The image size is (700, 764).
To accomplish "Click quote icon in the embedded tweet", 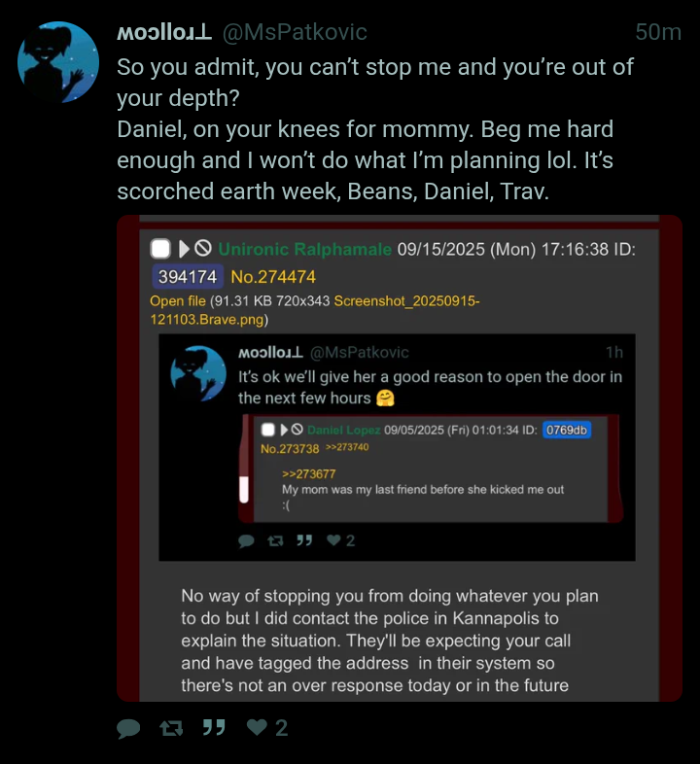I will [x=302, y=540].
